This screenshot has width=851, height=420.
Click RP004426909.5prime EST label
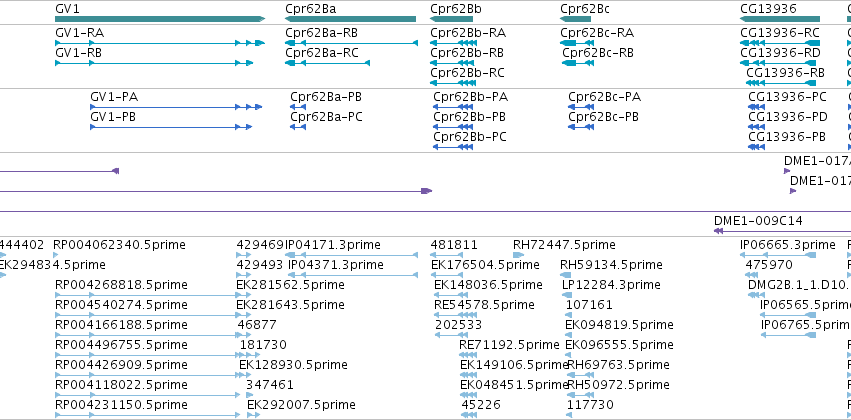(x=122, y=365)
